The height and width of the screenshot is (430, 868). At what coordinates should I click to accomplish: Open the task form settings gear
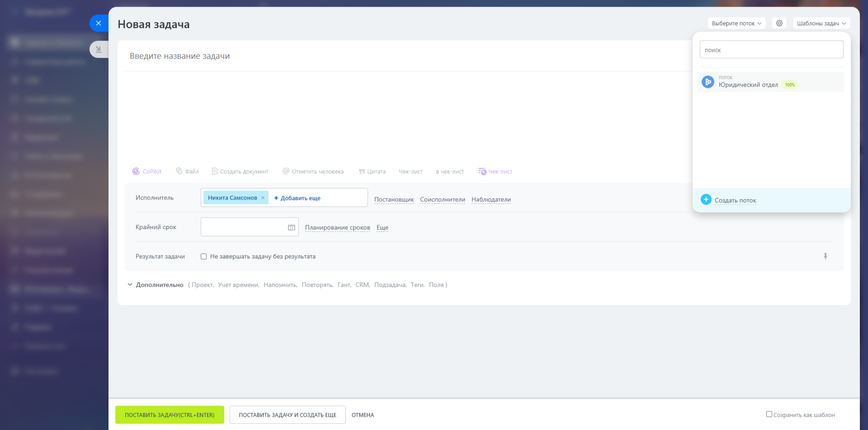(779, 23)
